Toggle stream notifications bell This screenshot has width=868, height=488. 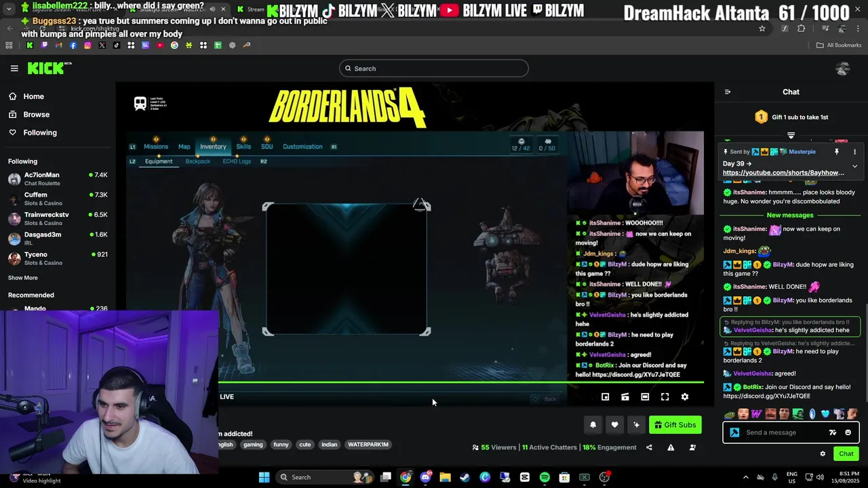pyautogui.click(x=593, y=425)
